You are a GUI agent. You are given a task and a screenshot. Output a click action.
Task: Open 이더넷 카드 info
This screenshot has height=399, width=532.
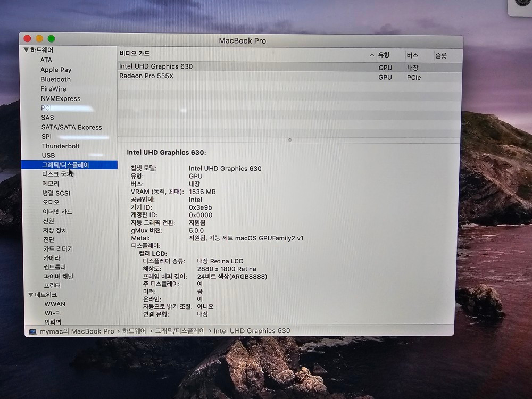pyautogui.click(x=57, y=212)
